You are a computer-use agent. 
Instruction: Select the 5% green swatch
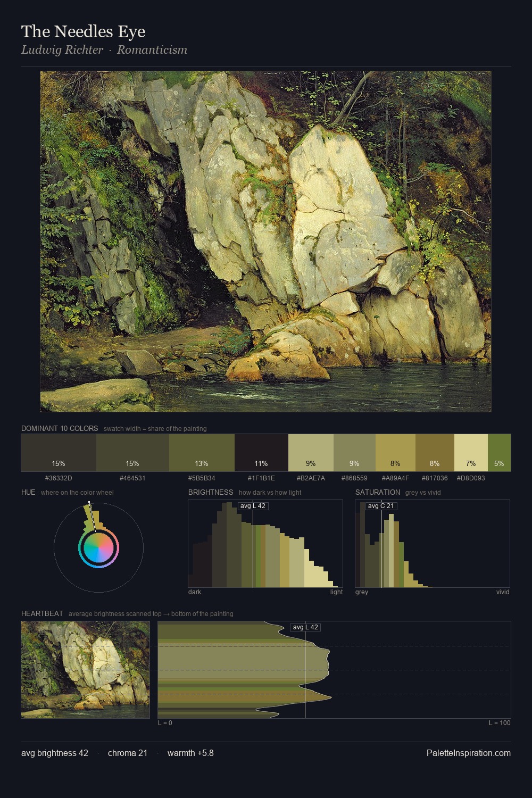tap(499, 453)
